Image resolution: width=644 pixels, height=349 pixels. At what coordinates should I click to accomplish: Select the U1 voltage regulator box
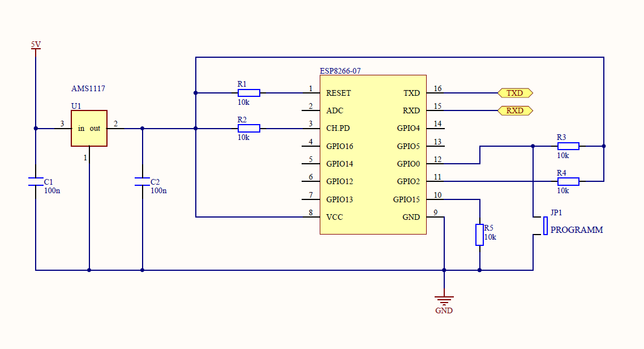89,128
